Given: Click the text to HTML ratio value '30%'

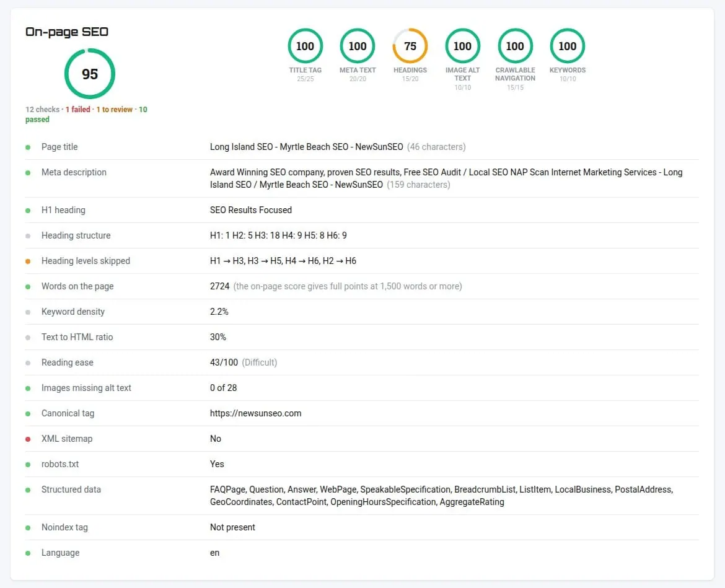Looking at the screenshot, I should pos(217,338).
